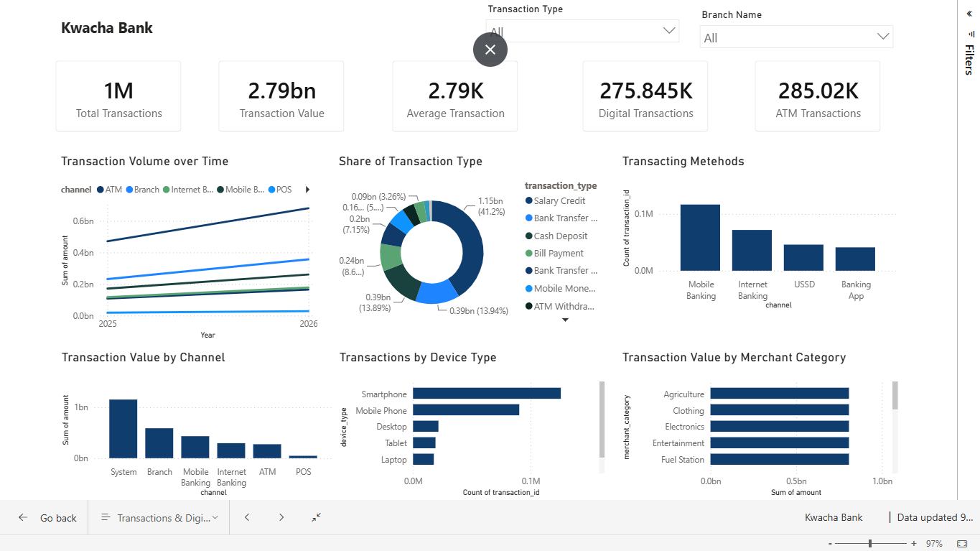Click the POS bar in Transaction Value by Channel
This screenshot has width=980, height=551.
point(303,457)
